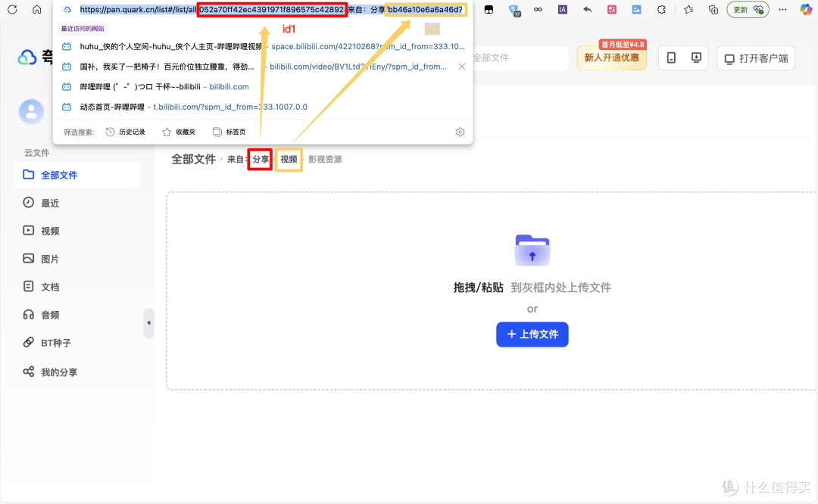This screenshot has height=504, width=818.
Task: Click the infinity symbol extension icon
Action: pos(538,9)
